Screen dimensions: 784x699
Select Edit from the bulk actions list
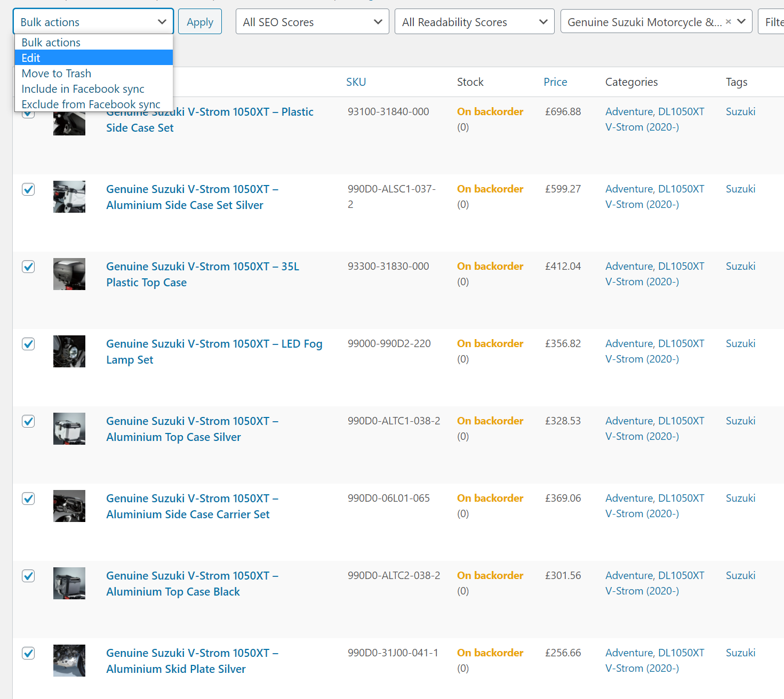(93, 58)
